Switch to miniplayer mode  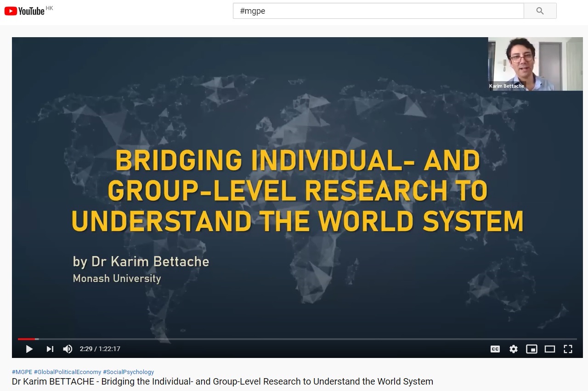[531, 349]
